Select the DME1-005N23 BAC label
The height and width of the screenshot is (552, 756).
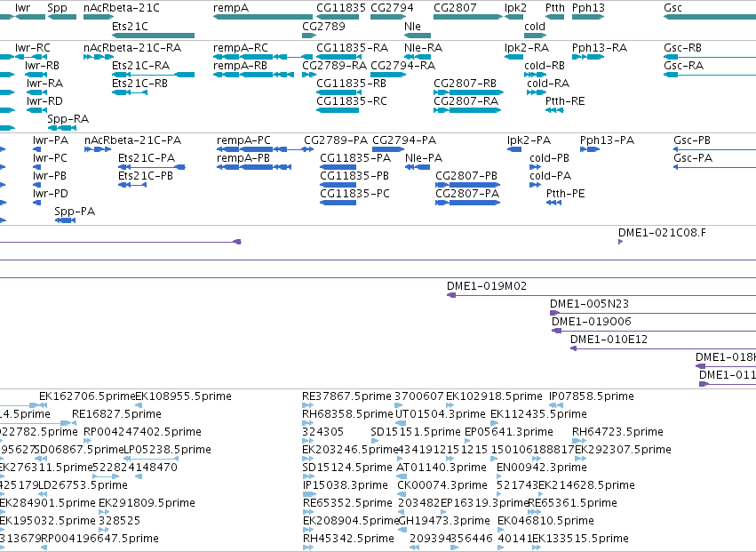tap(589, 304)
